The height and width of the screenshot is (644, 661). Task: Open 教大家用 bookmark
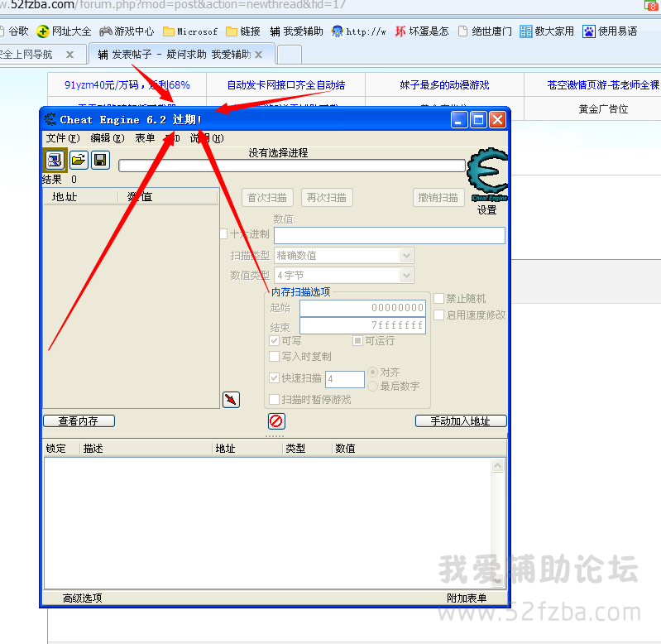[547, 31]
